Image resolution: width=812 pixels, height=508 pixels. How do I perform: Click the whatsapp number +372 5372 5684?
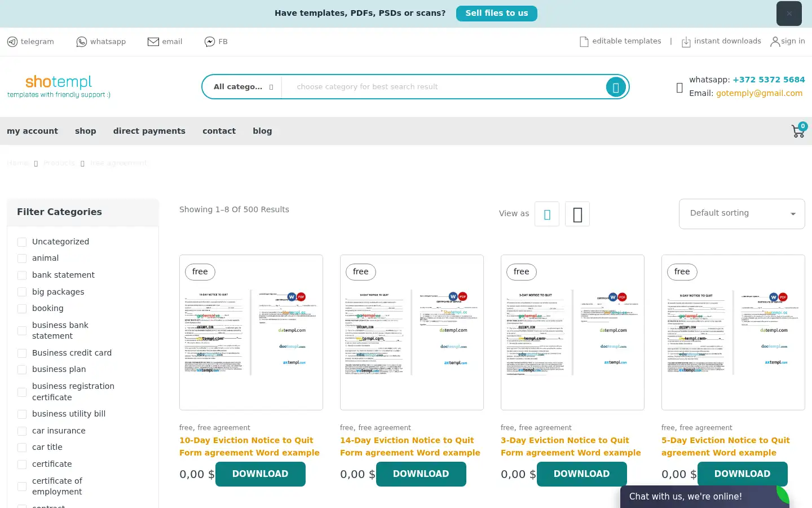[769, 80]
